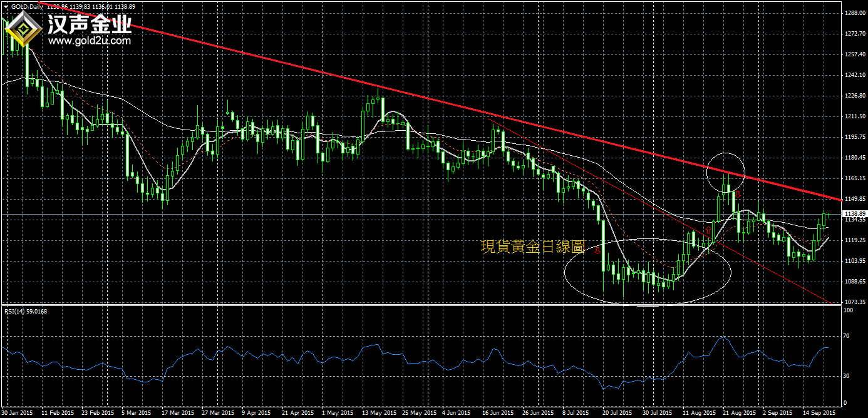Viewport: 868px width, 418px height.
Task: Click the RSI scale level 30 label
Action: [x=845, y=376]
